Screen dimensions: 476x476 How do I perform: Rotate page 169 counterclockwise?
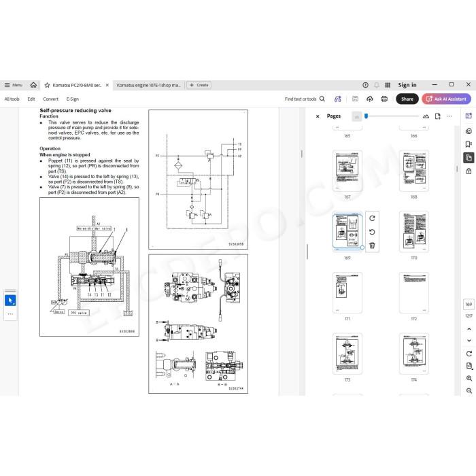pos(372,232)
